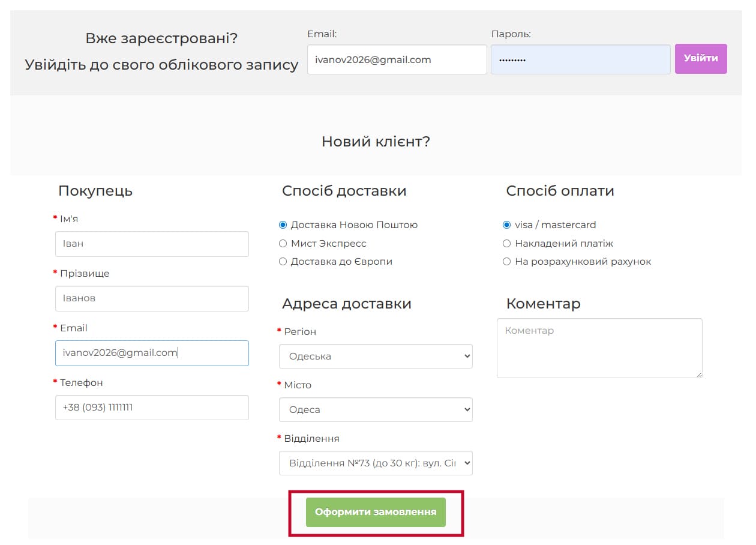Expand the Місто dropdown showing Одеса
Screen dimensions: 756x545
click(376, 409)
